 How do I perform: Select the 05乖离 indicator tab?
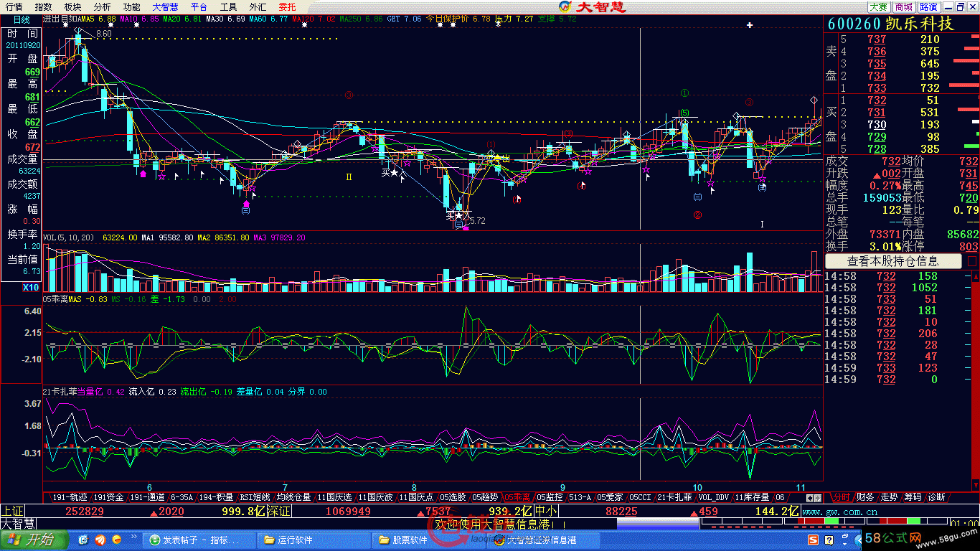(x=517, y=496)
